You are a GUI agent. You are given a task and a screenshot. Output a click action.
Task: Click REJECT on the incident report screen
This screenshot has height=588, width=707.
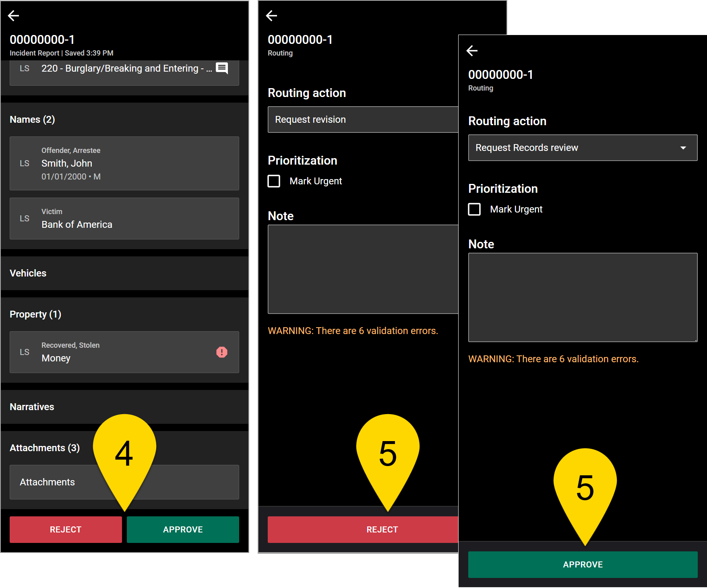click(x=66, y=529)
